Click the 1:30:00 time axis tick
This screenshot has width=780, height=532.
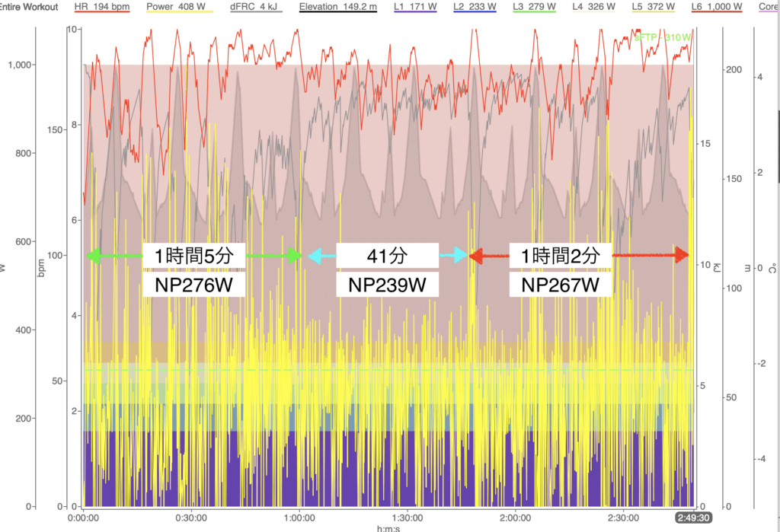(x=408, y=518)
